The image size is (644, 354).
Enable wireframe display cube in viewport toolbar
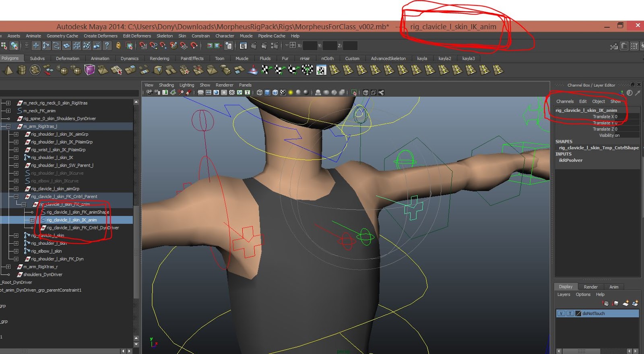[x=260, y=93]
